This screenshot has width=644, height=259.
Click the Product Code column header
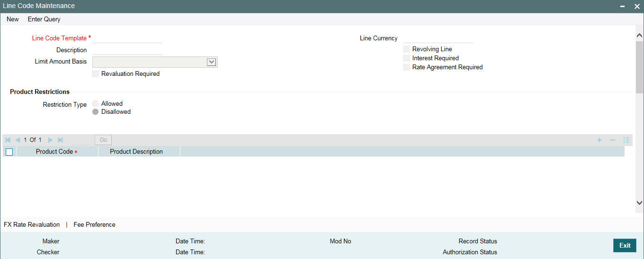tap(57, 152)
